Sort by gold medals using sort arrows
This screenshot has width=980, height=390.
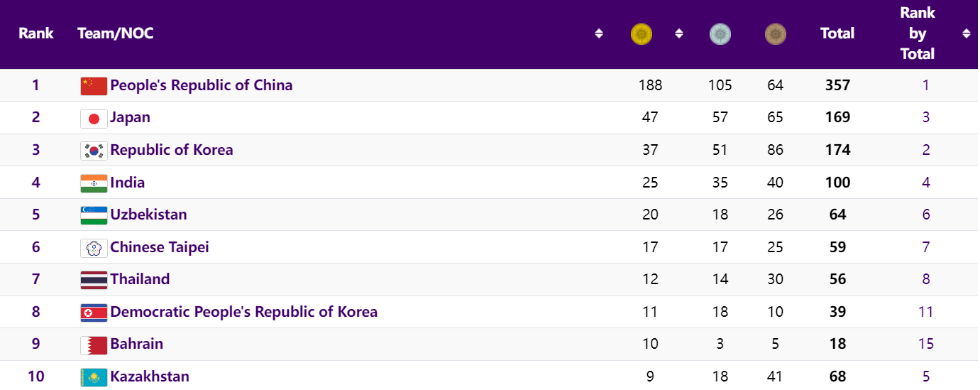pyautogui.click(x=679, y=33)
